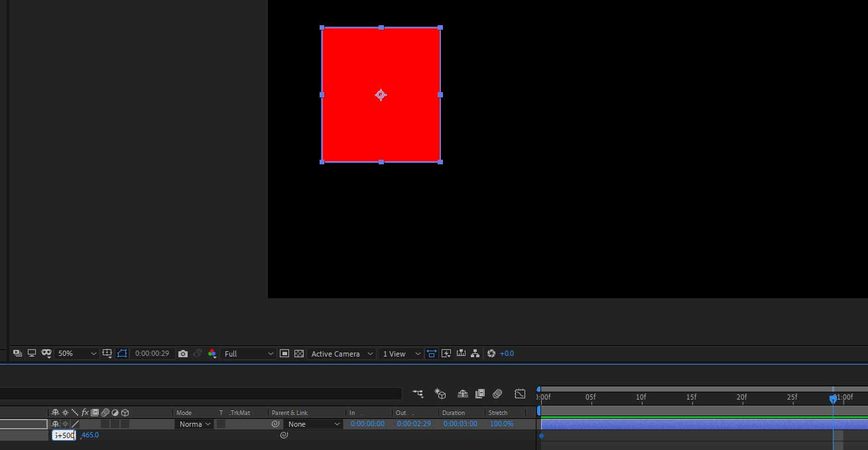Open the Graph Editor
The image size is (868, 450).
(x=520, y=393)
